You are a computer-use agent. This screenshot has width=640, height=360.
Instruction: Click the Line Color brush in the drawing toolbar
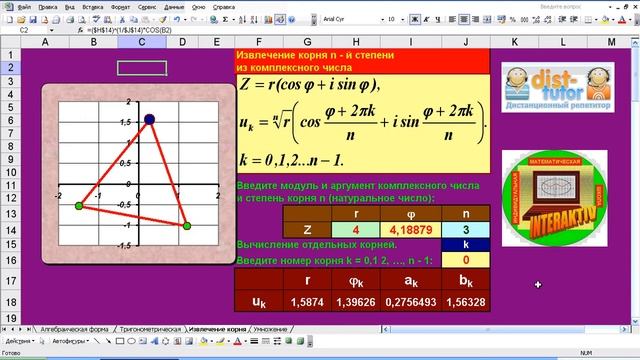pos(220,341)
